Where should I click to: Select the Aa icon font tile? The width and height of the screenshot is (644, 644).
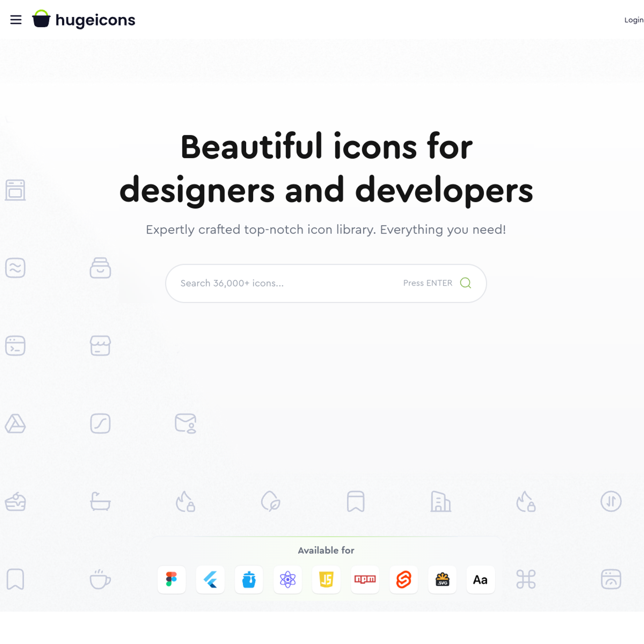pos(480,579)
